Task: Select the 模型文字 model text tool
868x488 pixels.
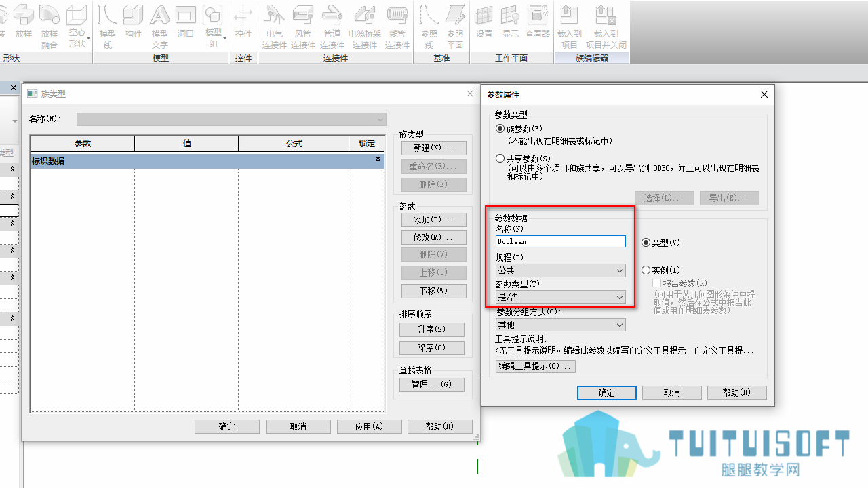Action: (160, 26)
